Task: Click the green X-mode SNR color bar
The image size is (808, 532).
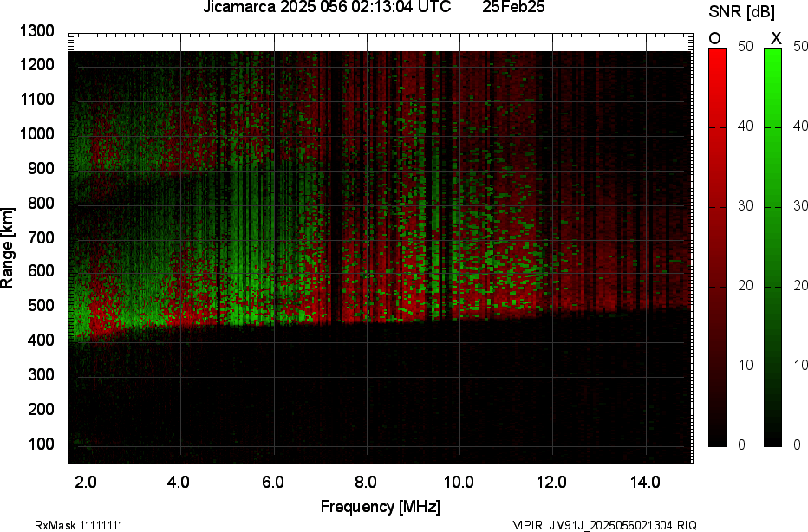Action: coord(772,247)
